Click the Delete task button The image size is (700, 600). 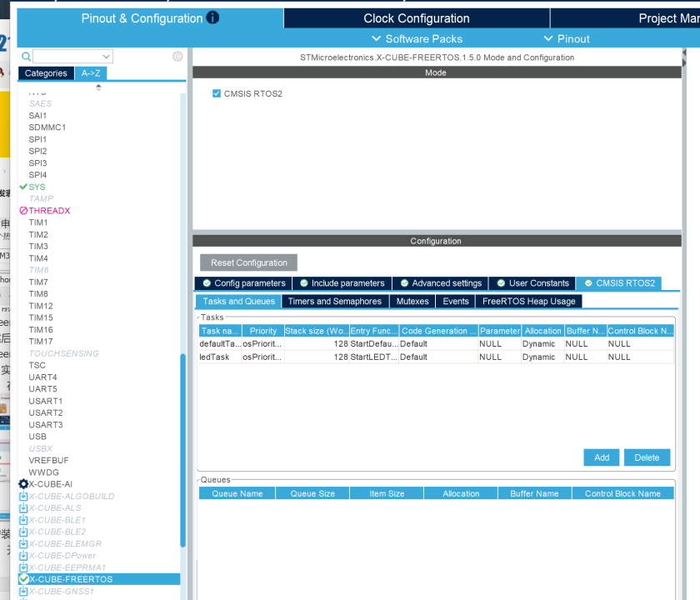point(647,457)
